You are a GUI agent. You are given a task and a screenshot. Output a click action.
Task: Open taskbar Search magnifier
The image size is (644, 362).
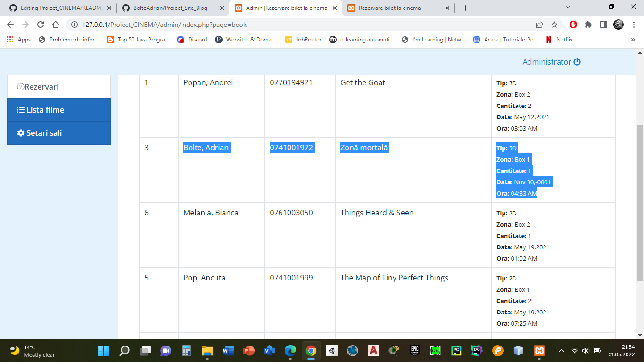coord(124,351)
